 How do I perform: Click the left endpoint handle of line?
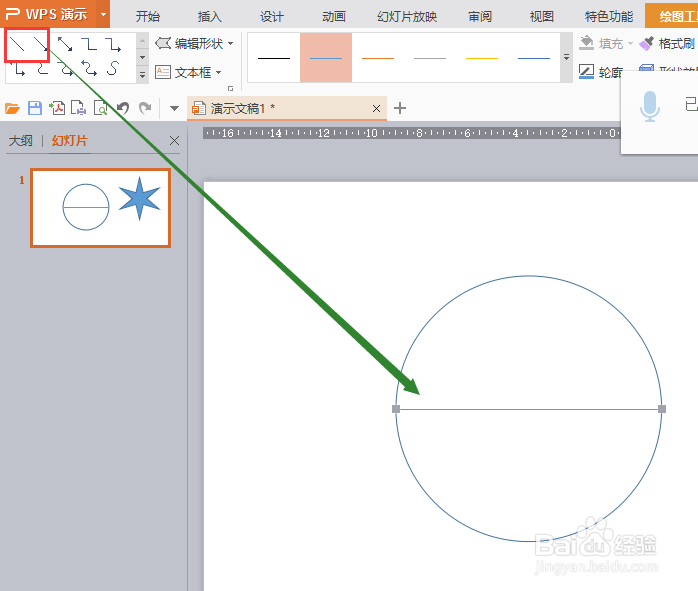pyautogui.click(x=396, y=409)
